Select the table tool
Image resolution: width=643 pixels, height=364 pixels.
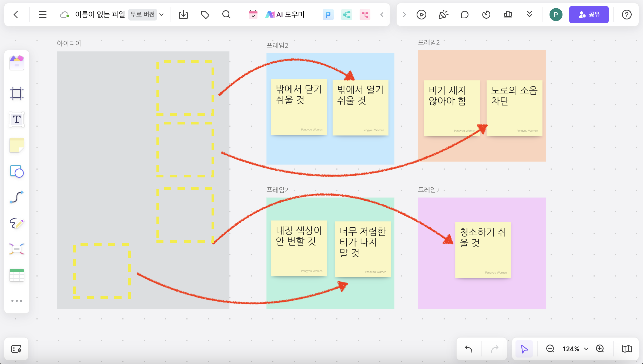point(17,275)
